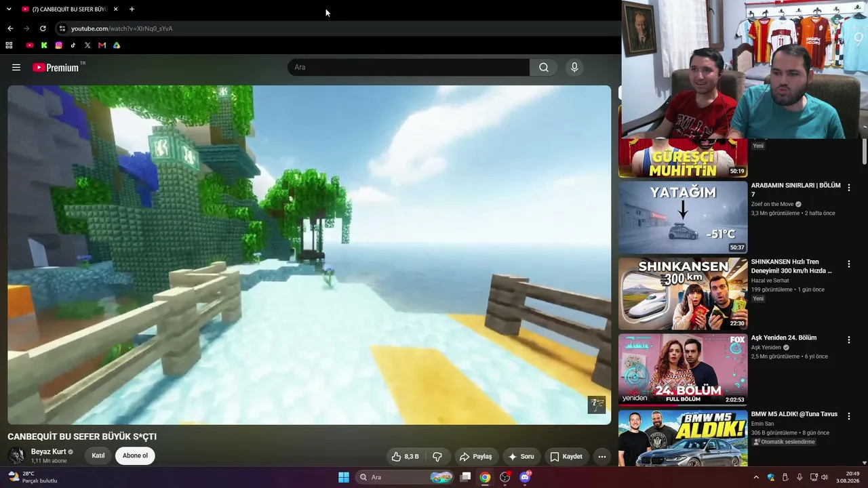The image size is (868, 488).
Task: Reload the YouTube page
Action: pyautogui.click(x=43, y=28)
